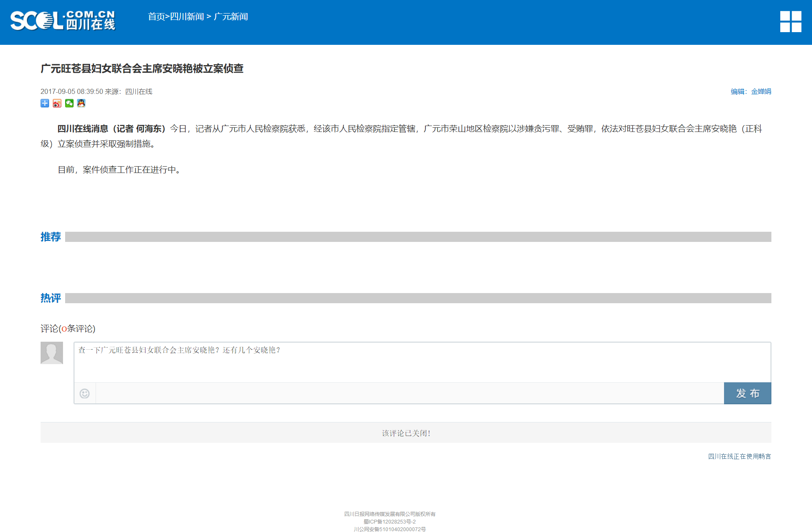Click the comment text input area
The width and height of the screenshot is (812, 532).
click(422, 362)
